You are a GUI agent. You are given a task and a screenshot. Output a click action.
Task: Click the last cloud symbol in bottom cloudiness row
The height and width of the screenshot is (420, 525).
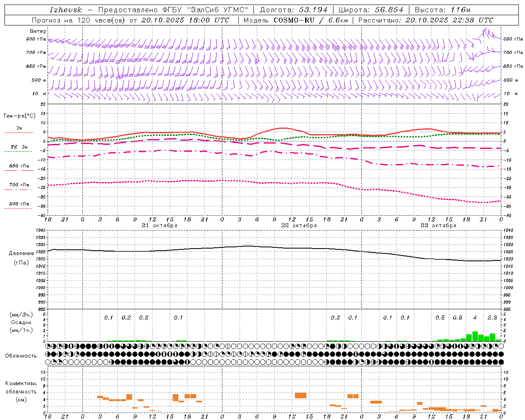pos(501,362)
